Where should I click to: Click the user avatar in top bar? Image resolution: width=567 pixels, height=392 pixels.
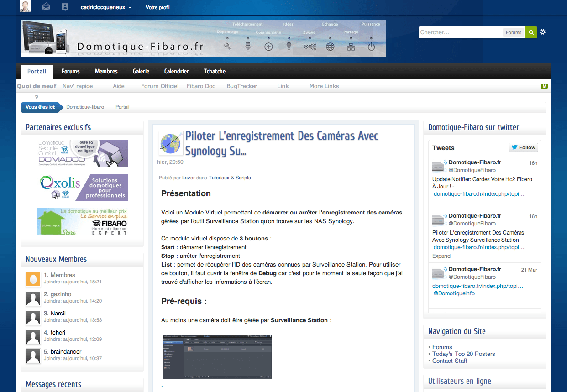26,6
